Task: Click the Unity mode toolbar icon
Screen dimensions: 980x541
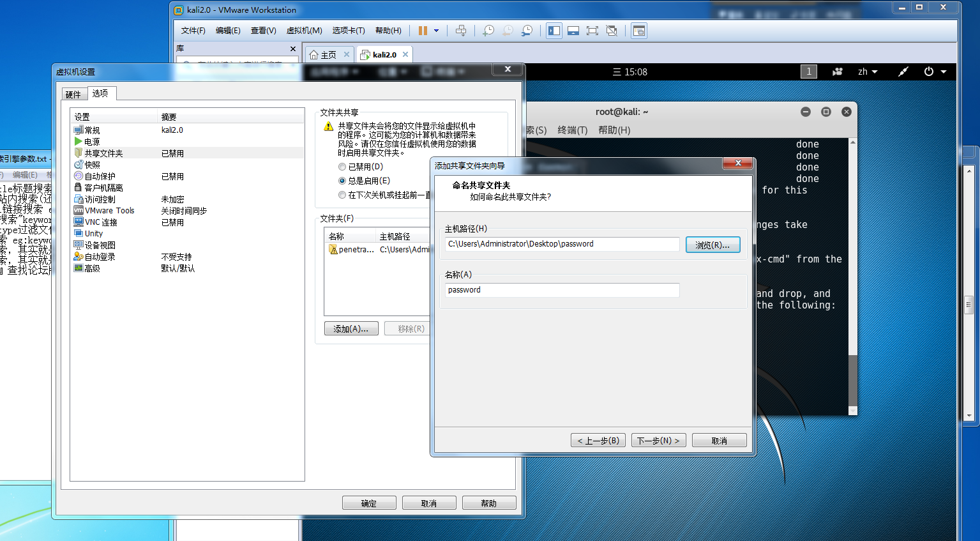Action: click(x=612, y=31)
